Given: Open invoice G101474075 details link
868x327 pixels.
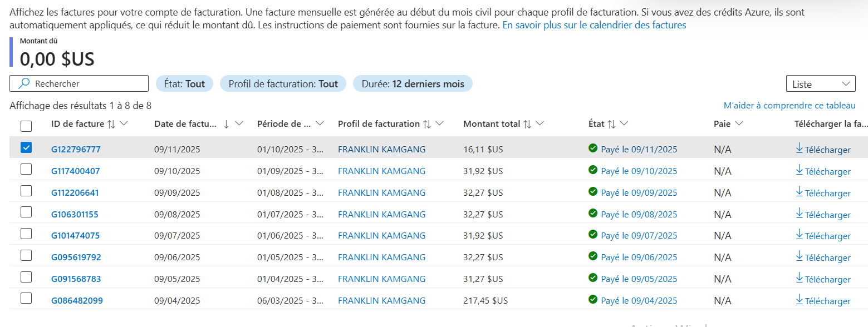Looking at the screenshot, I should pos(75,236).
